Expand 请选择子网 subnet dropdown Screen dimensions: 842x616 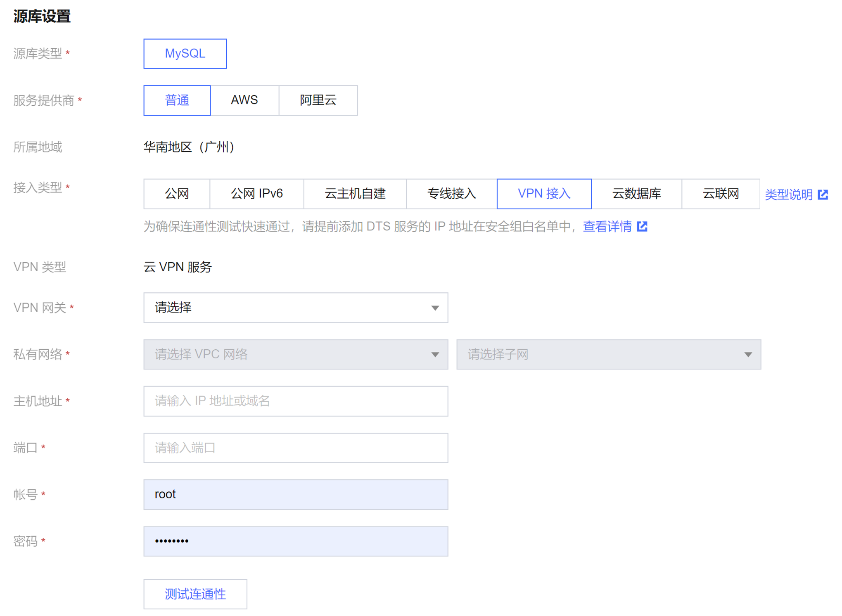tap(608, 354)
